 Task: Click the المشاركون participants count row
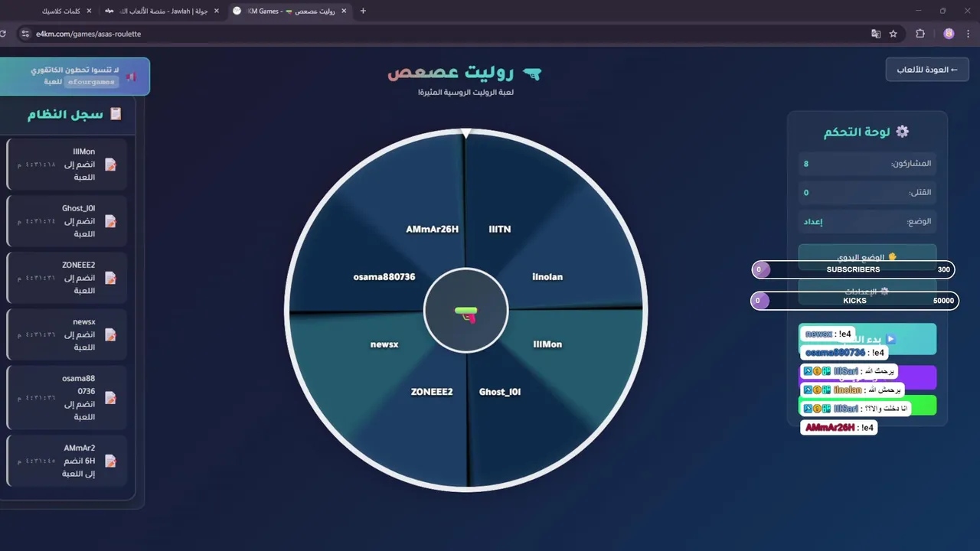pyautogui.click(x=867, y=164)
